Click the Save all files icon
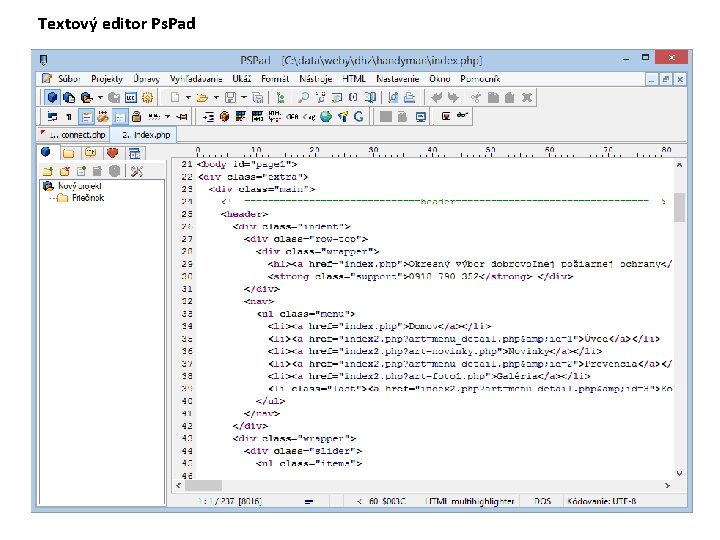Image resolution: width=720 pixels, height=540 pixels. [258, 97]
